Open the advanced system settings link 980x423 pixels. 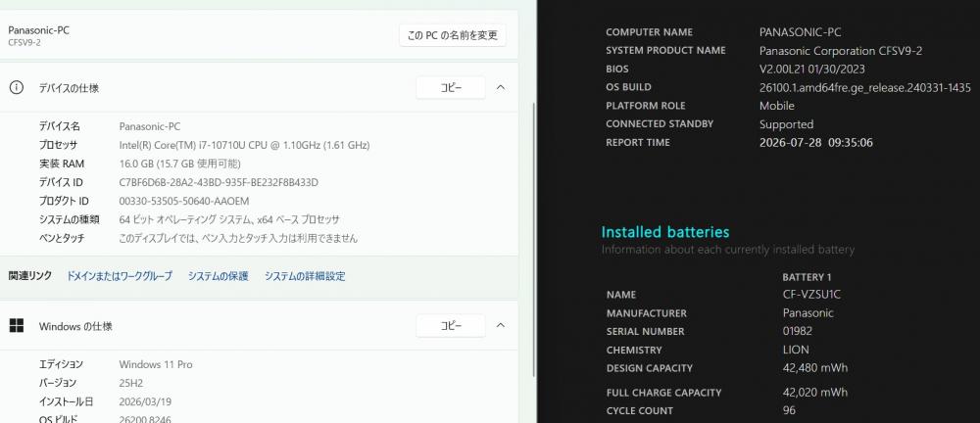coord(305,276)
